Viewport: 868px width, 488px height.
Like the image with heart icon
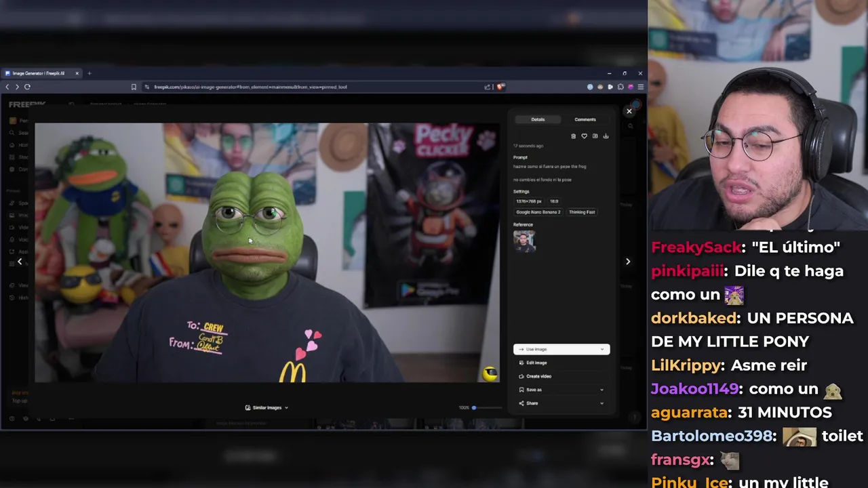tap(584, 136)
